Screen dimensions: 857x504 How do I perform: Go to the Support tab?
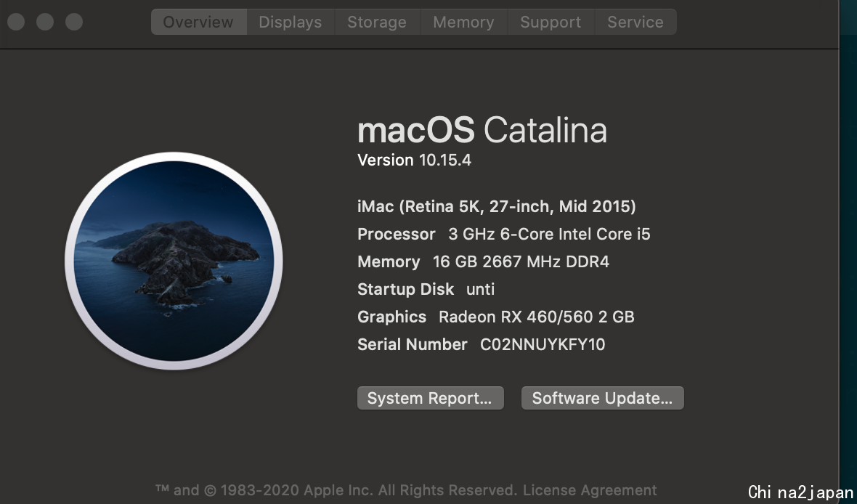tap(551, 22)
